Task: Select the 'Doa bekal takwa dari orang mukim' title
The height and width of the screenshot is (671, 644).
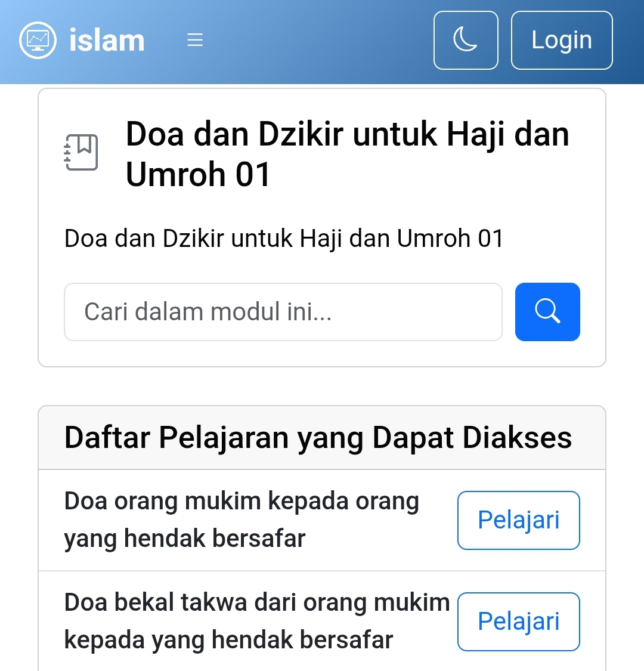Action: [257, 621]
